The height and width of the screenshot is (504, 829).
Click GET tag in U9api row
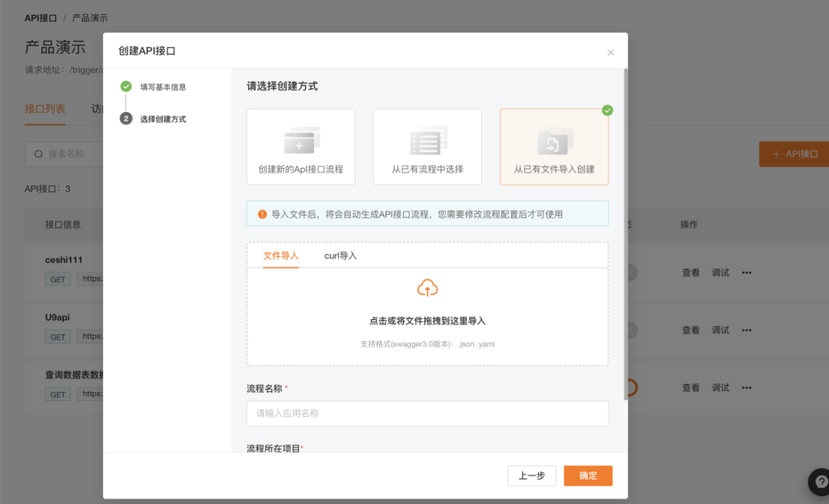click(x=58, y=337)
